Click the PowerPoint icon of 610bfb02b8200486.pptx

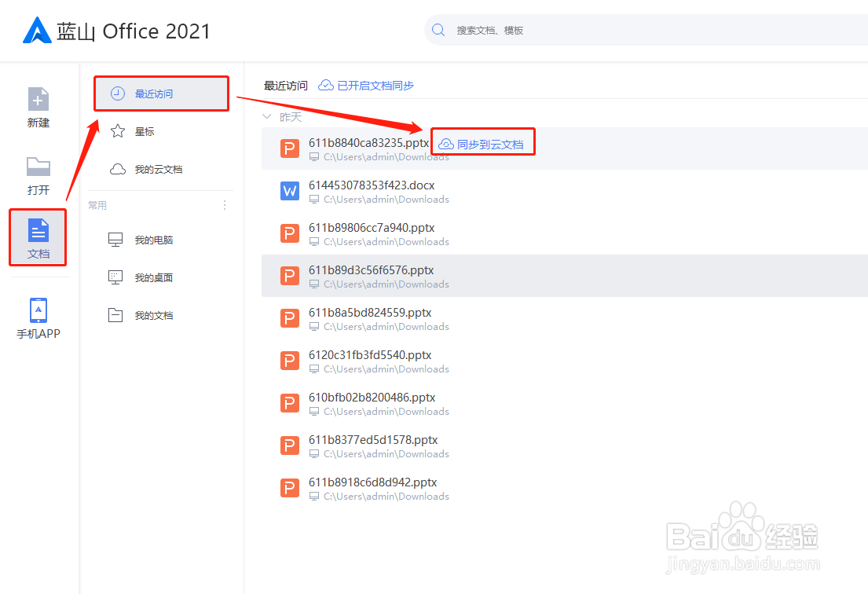[x=290, y=403]
